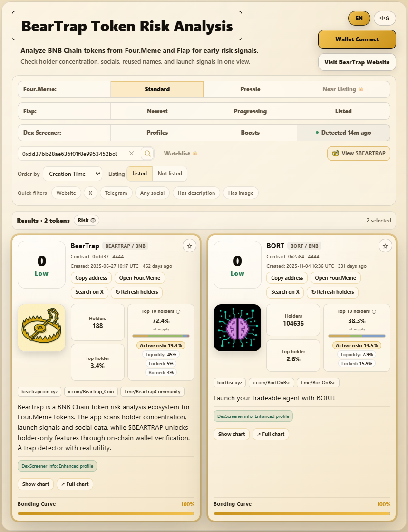Open Four.Meme for BearTrap
The height and width of the screenshot is (532, 408).
pos(139,278)
